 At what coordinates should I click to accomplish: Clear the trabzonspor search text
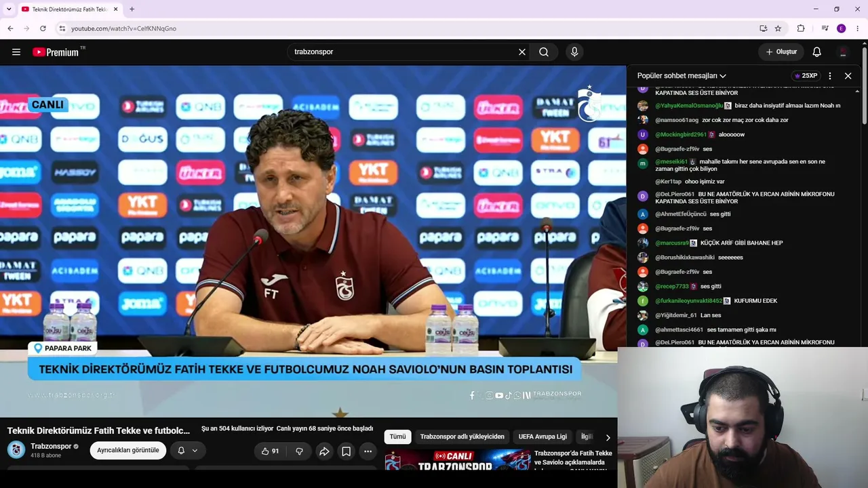522,52
